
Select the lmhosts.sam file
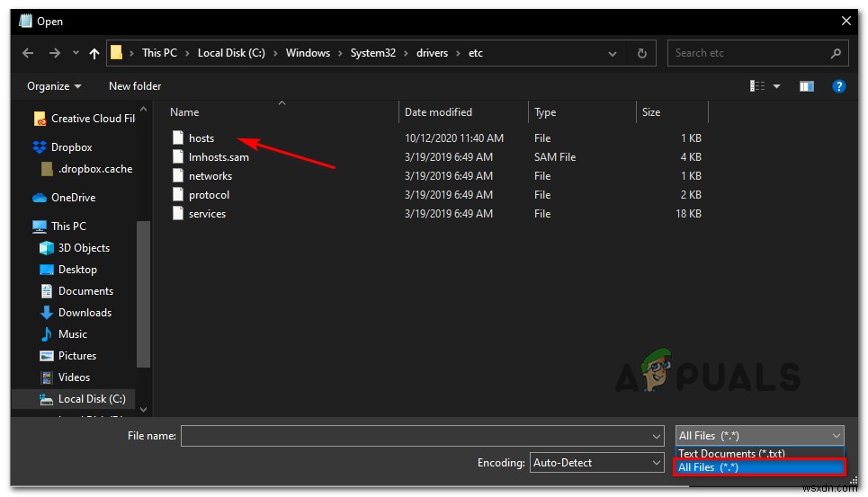point(219,157)
